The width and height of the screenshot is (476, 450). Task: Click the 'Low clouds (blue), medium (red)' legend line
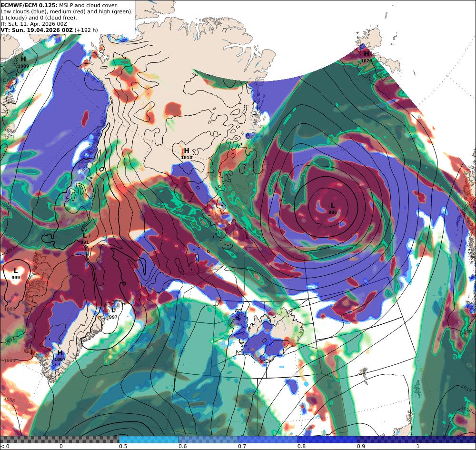coord(67,11)
